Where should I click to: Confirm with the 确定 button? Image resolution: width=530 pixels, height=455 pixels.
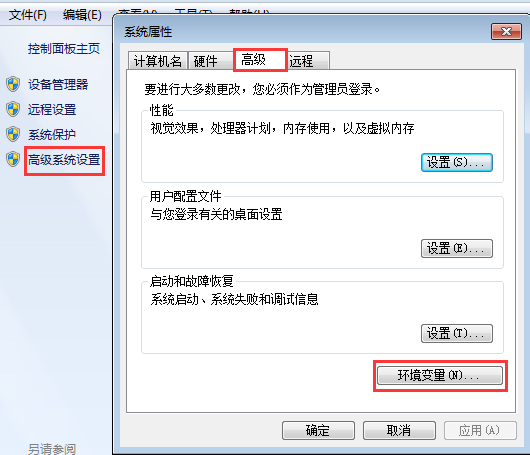pos(318,430)
